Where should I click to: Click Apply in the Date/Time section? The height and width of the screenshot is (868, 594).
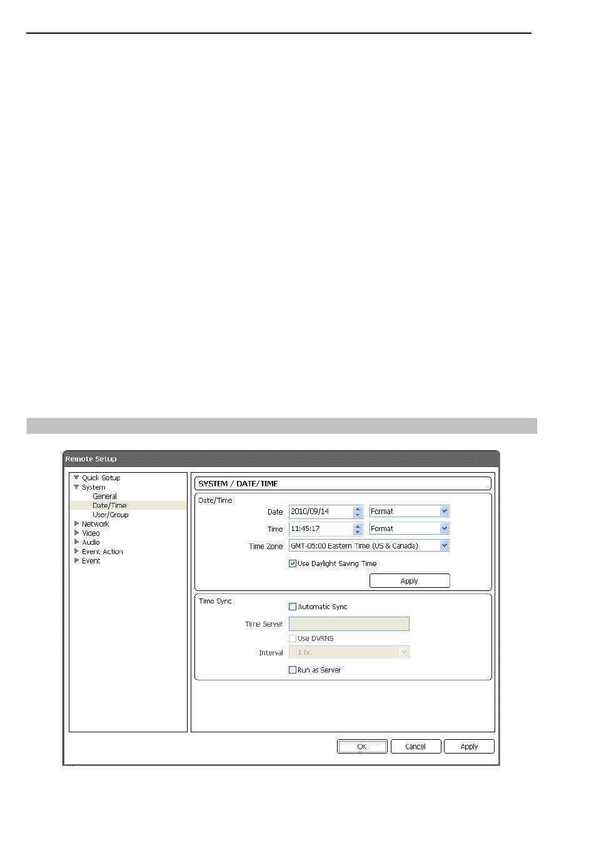[410, 581]
